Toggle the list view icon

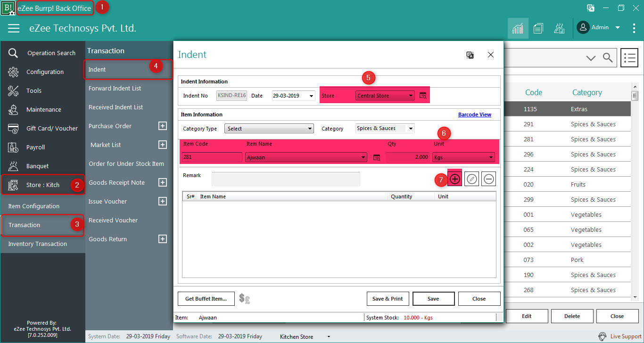click(630, 58)
